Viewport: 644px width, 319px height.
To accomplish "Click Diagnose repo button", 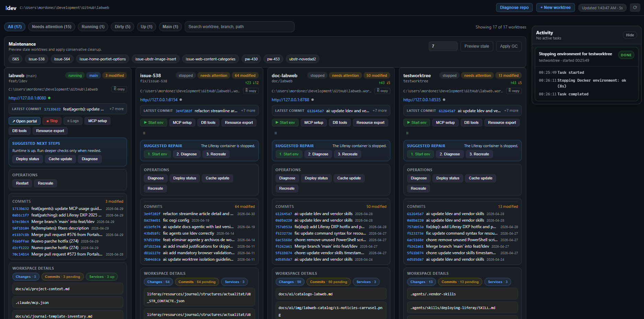I will point(514,8).
